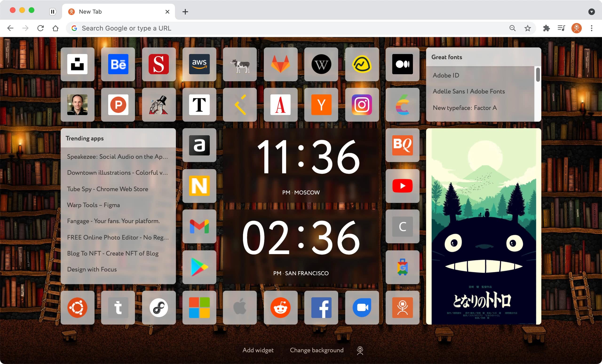The image size is (602, 364).
Task: Open the Product Hunt shortcut tile
Action: point(118,105)
